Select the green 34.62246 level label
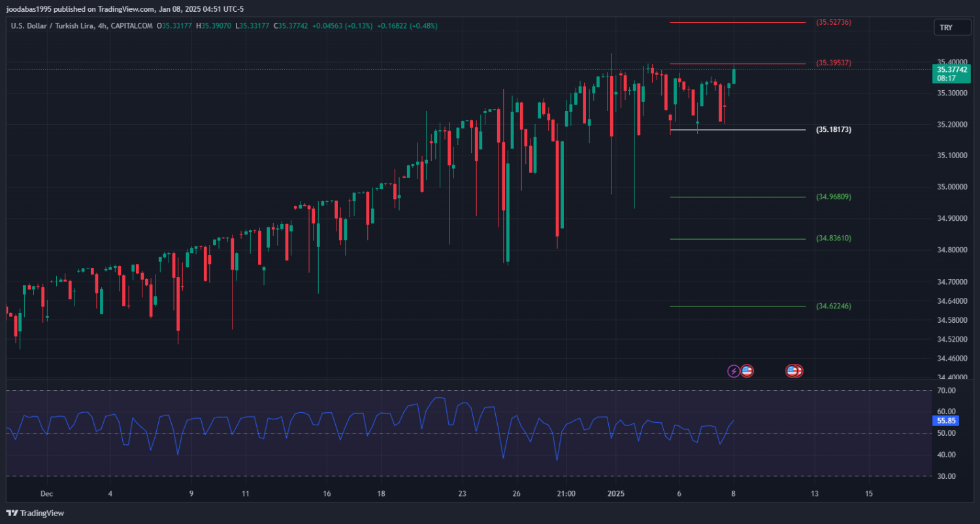The image size is (980, 524). click(833, 306)
